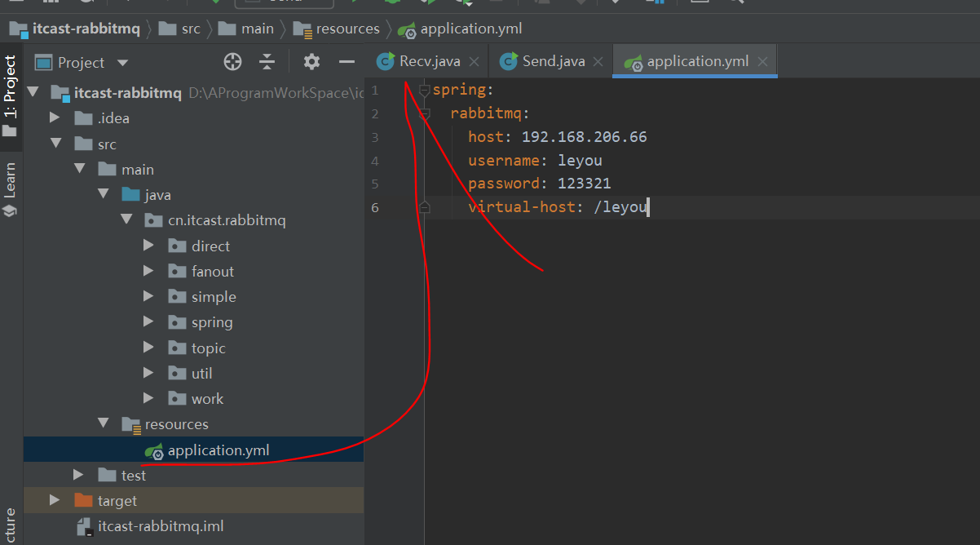
Task: Click password value 123321 in editor
Action: click(585, 184)
